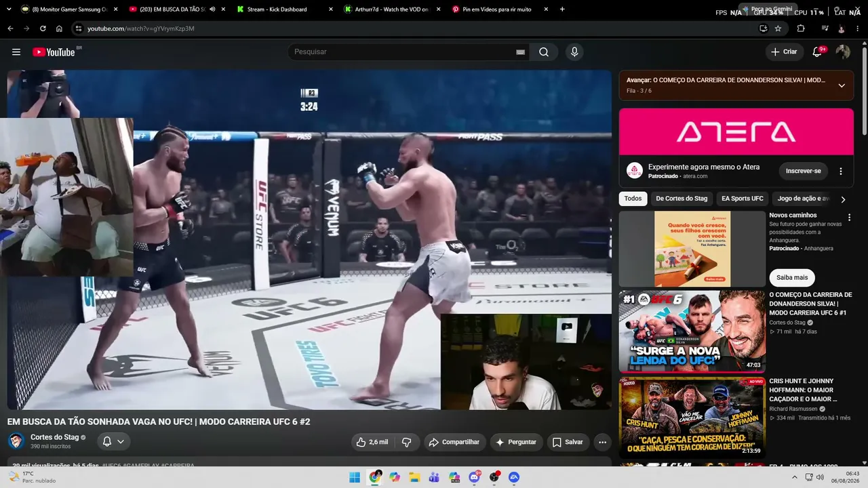Open Cortes do Stag channel avatar
Screen dimensions: 868x488
(x=16, y=441)
